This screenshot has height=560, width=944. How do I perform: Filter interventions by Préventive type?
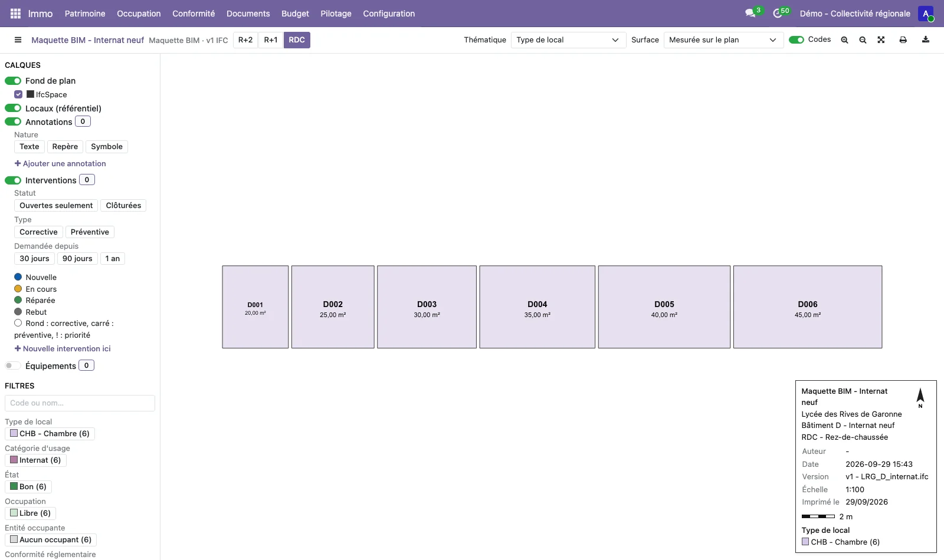click(90, 232)
